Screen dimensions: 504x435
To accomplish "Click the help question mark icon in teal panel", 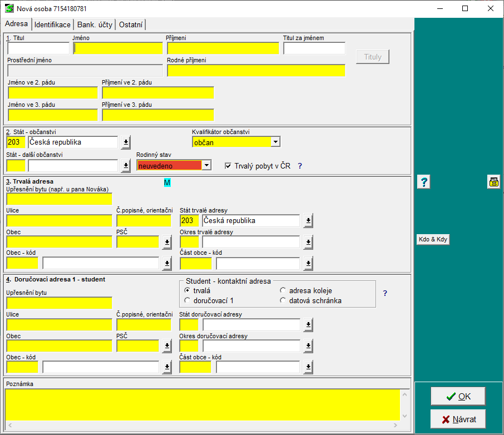I will click(x=423, y=182).
